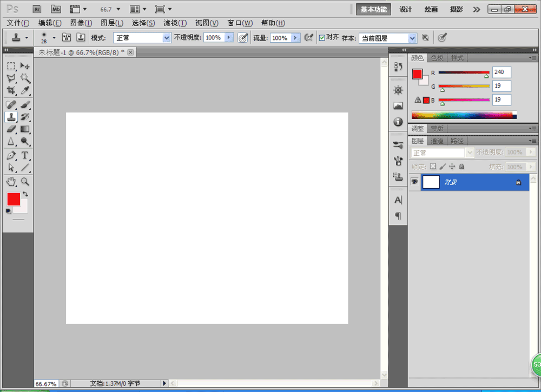Select the Brush tool
This screenshot has width=541, height=392.
(x=25, y=104)
